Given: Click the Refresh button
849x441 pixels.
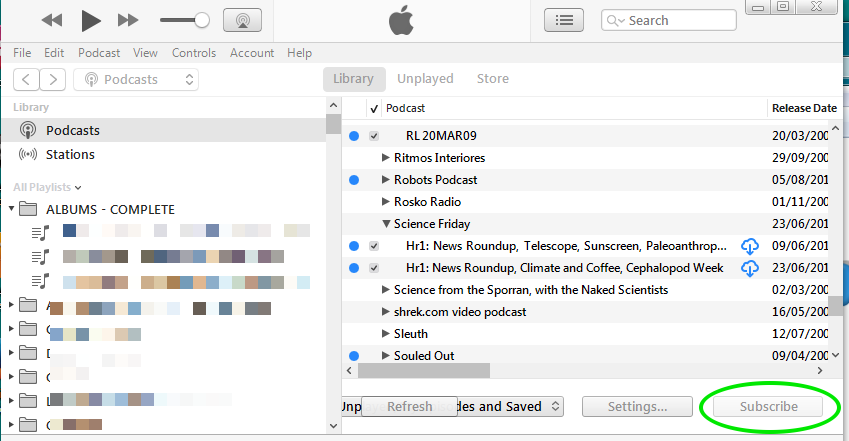Looking at the screenshot, I should coord(409,406).
